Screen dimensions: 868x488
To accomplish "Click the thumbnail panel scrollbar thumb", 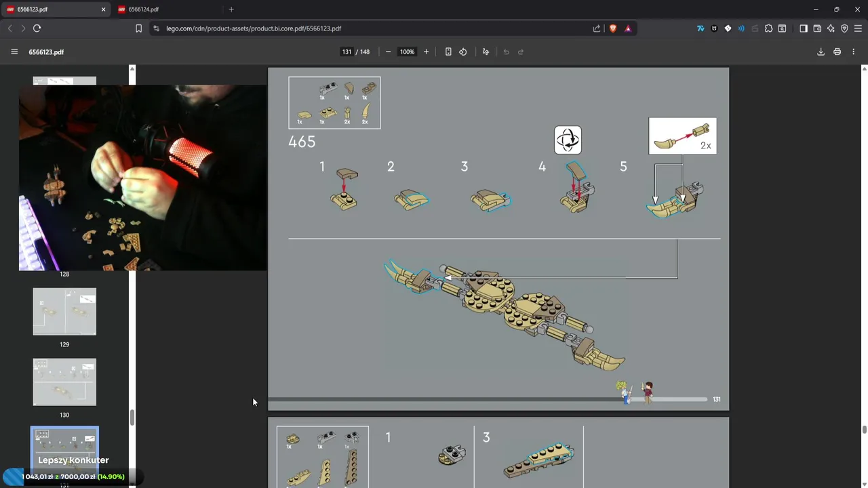I will [x=132, y=418].
